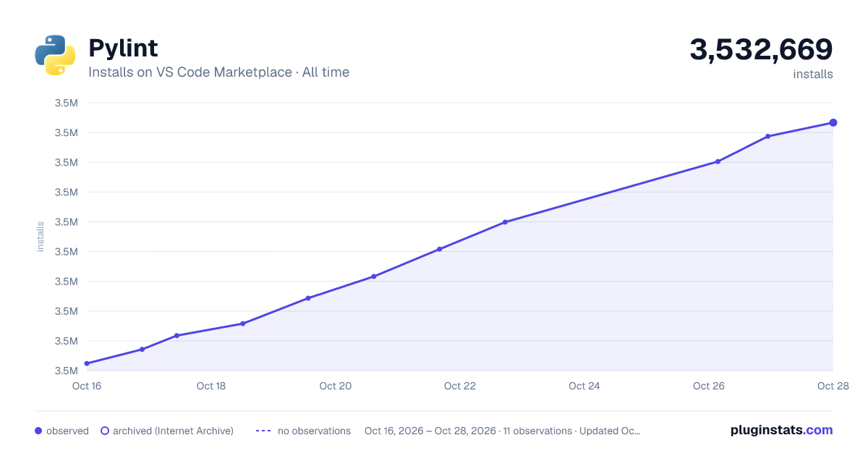868x456 pixels.
Task: Click the no observations legend label
Action: pos(314,431)
